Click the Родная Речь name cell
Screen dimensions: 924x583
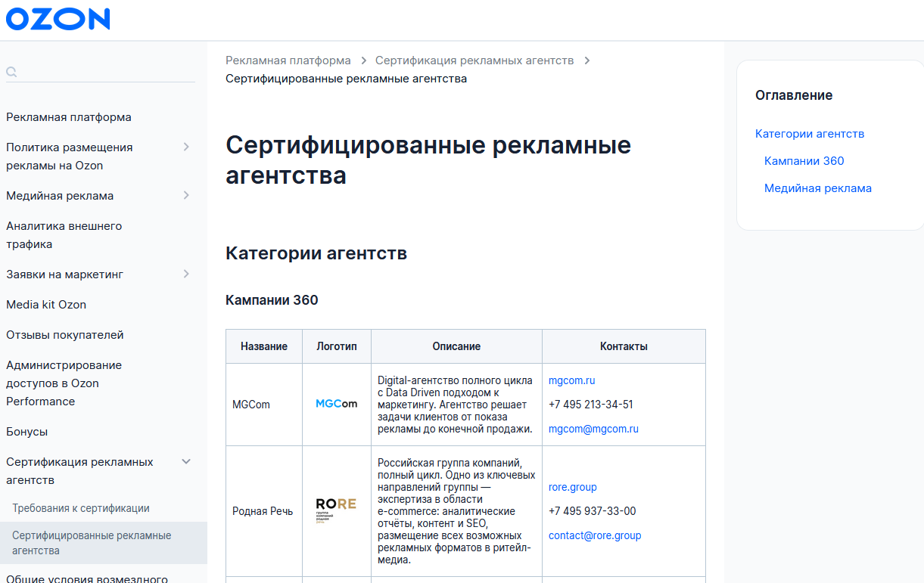click(x=263, y=511)
